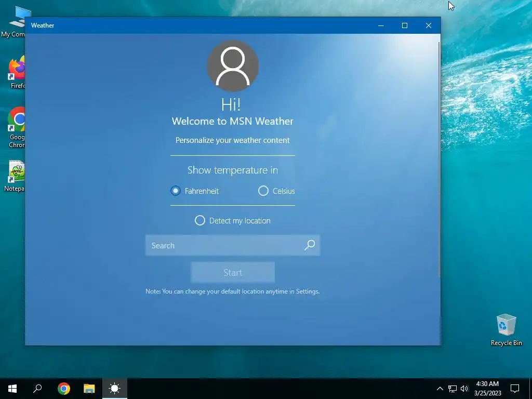532x399 pixels.
Task: Maximize the Weather window
Action: point(404,25)
